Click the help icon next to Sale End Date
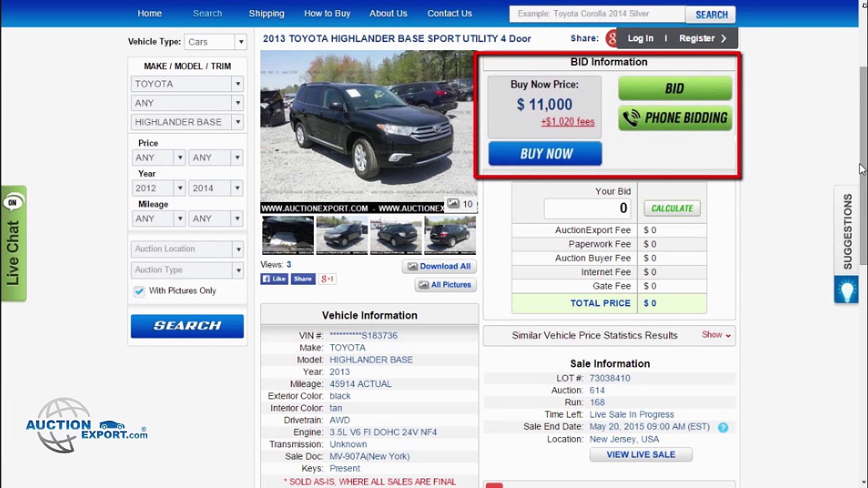 click(723, 427)
